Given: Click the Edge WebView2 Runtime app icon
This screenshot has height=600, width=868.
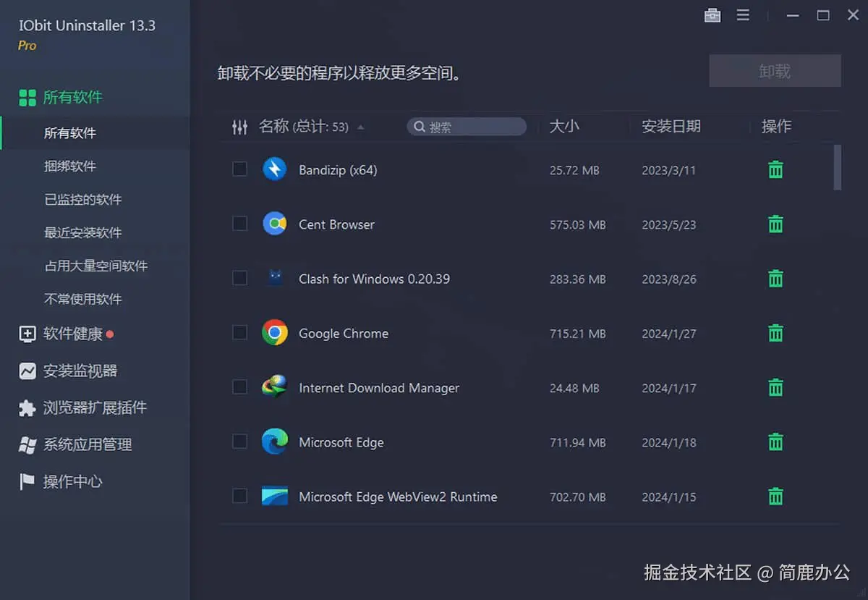Looking at the screenshot, I should click(x=275, y=496).
